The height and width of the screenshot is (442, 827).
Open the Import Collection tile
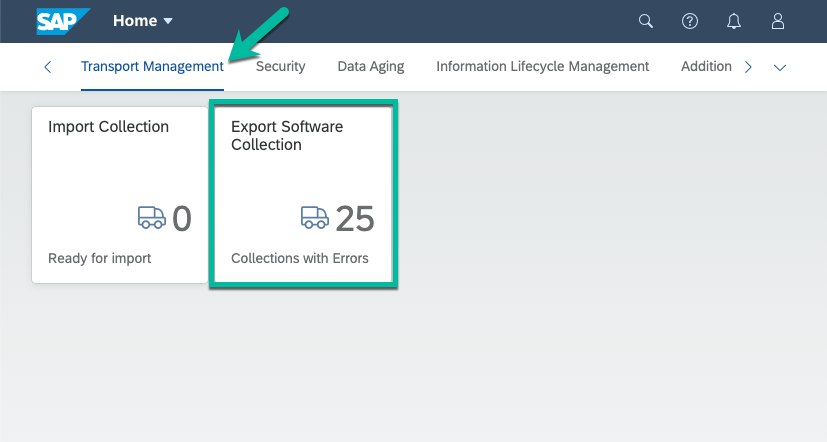coord(120,195)
